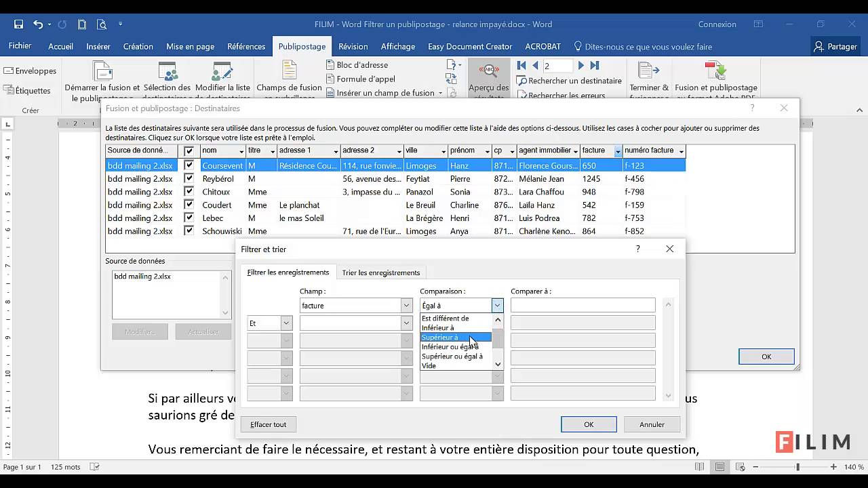Go to last record arrow
The image size is (868, 488).
[x=595, y=66]
